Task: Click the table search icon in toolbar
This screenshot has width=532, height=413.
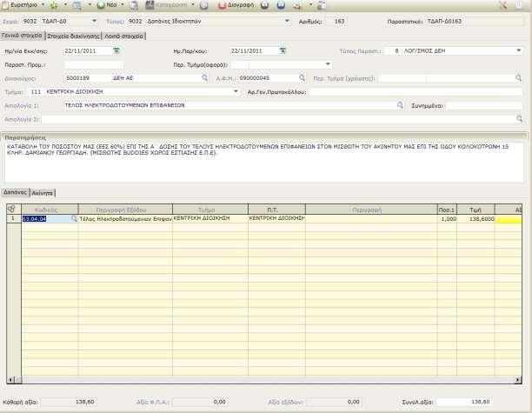Action: pyautogui.click(x=77, y=5)
